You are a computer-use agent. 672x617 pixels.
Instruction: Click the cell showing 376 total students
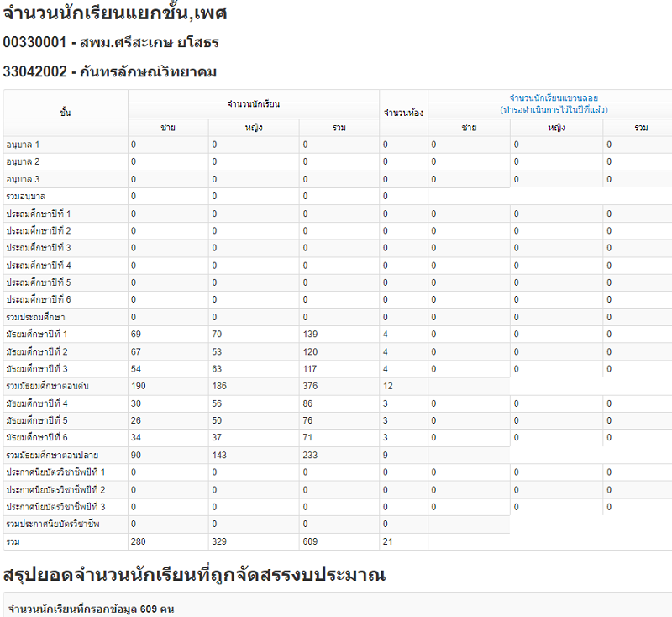point(310,386)
